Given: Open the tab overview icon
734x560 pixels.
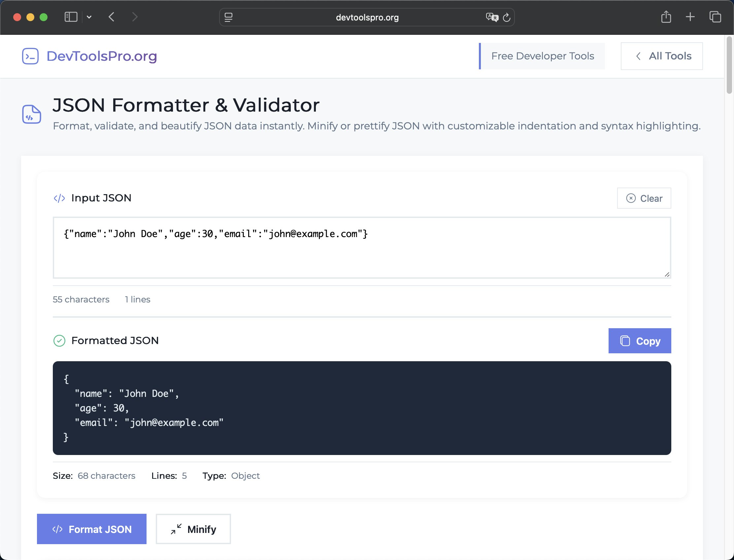Looking at the screenshot, I should pos(714,17).
